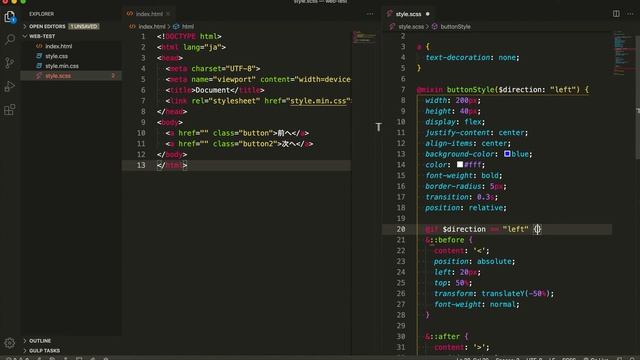Click the html lang="ja" tag
The image size is (640, 360).
pyautogui.click(x=191, y=47)
